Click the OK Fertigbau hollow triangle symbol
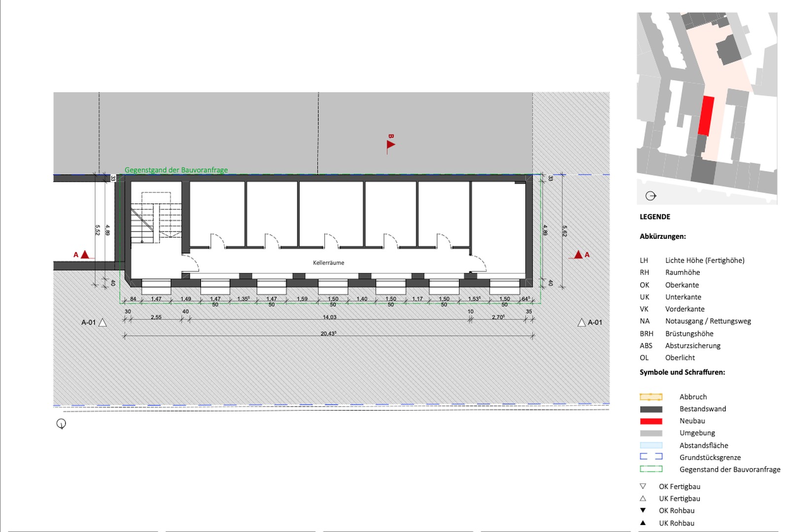Screen dimensions: 787x532 pos(643,486)
